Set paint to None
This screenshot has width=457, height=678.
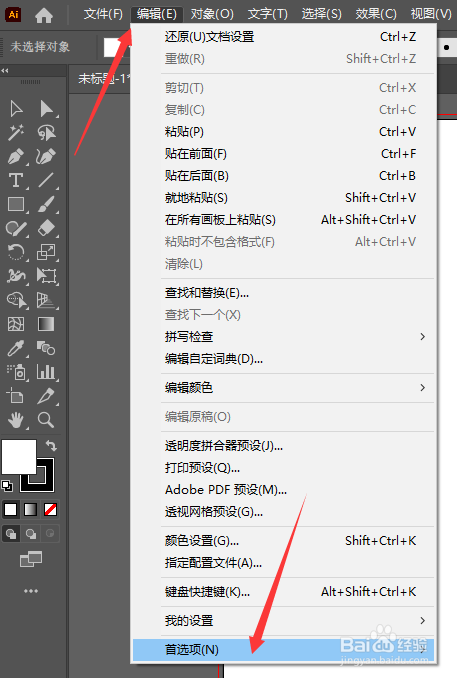(50, 510)
